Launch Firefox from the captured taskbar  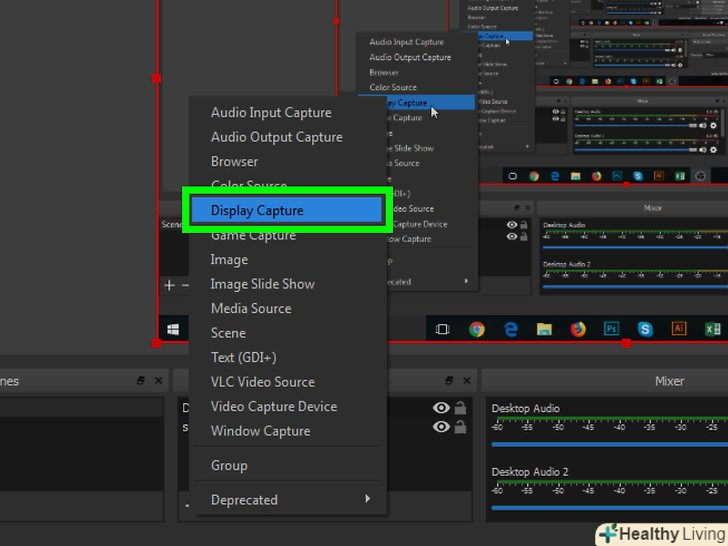click(x=578, y=328)
